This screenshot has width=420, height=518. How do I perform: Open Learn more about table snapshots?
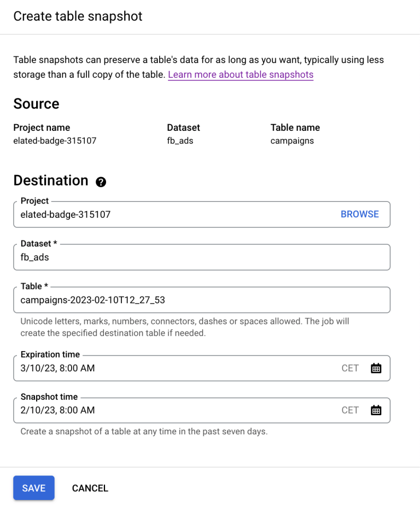tap(240, 74)
